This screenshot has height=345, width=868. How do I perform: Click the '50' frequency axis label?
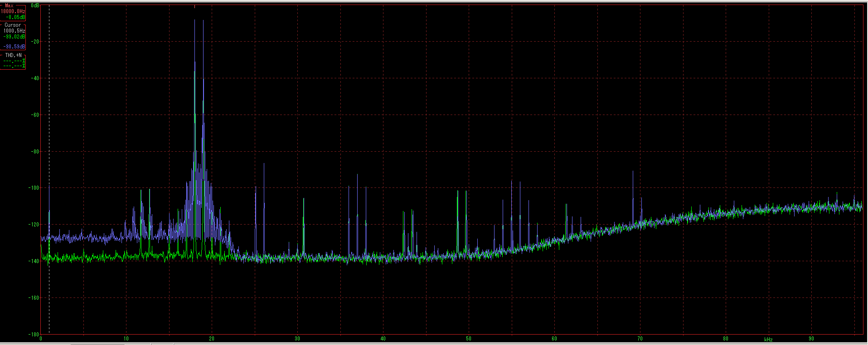click(469, 339)
